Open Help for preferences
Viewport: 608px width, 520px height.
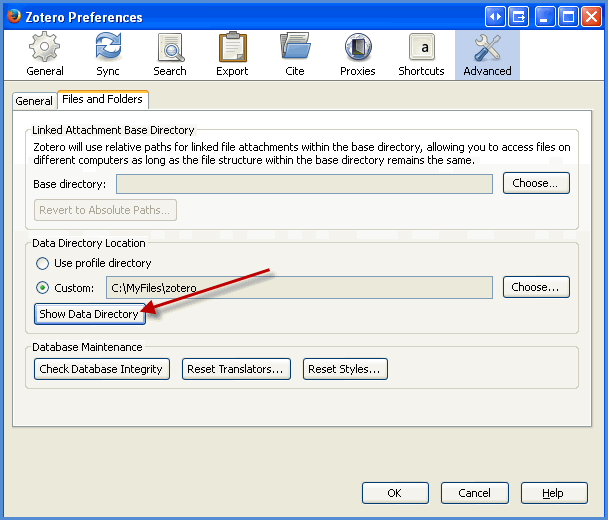(x=554, y=493)
